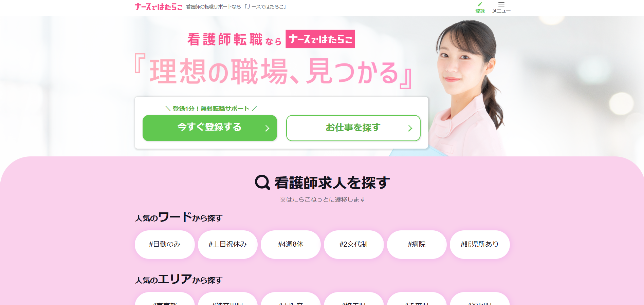Select the お仕事を探す button
This screenshot has height=305, width=644.
(353, 128)
